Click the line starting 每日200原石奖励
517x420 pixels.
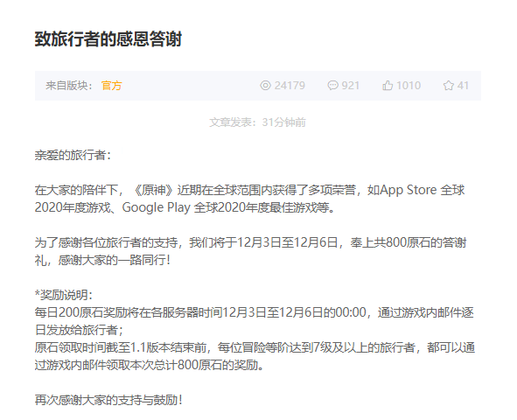pos(255,312)
